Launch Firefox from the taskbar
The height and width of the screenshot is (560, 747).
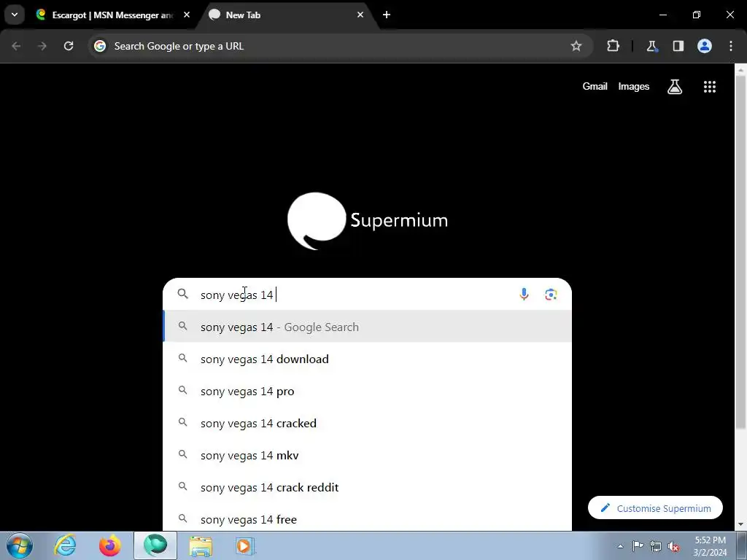tap(110, 545)
